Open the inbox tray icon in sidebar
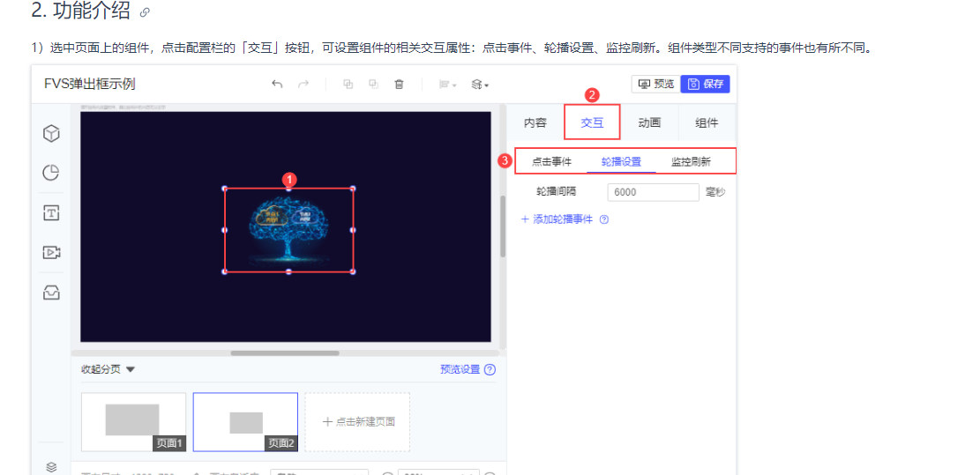This screenshot has width=980, height=475. [51, 292]
